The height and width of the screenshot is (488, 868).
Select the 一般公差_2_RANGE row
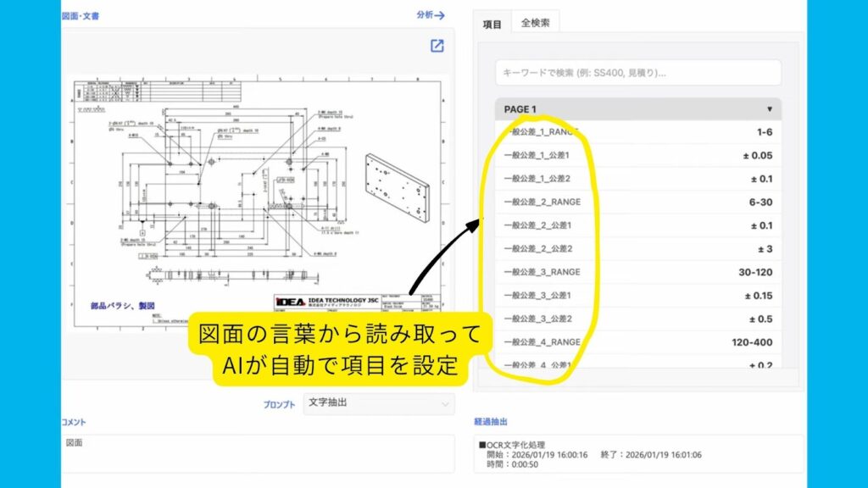637,202
